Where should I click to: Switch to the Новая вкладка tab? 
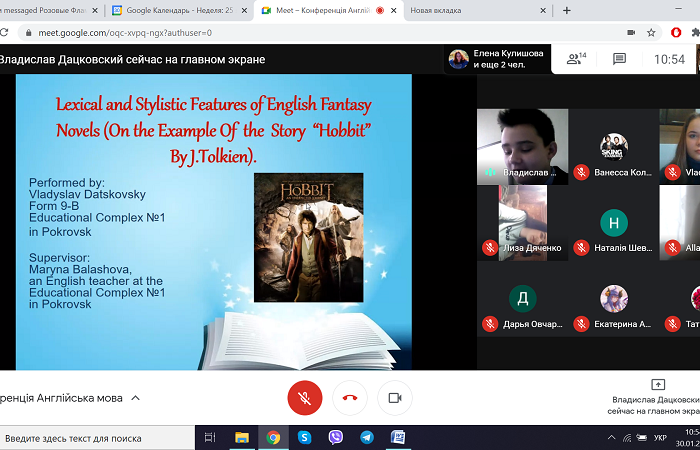[x=448, y=10]
